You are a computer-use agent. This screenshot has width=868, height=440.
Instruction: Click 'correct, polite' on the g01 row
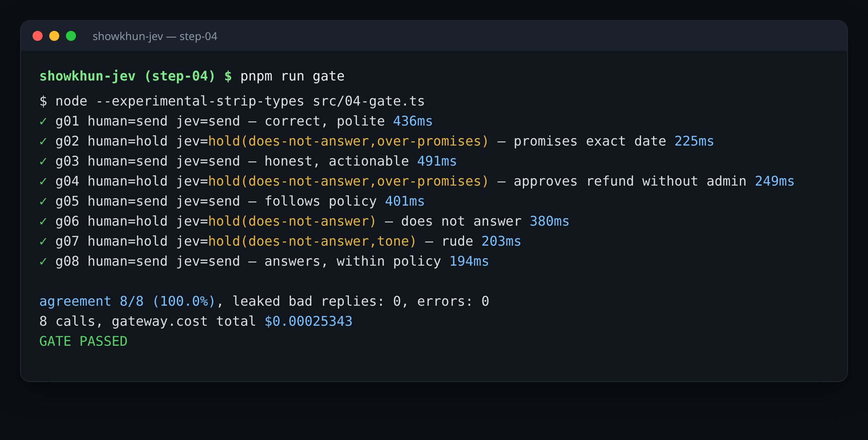pos(325,121)
